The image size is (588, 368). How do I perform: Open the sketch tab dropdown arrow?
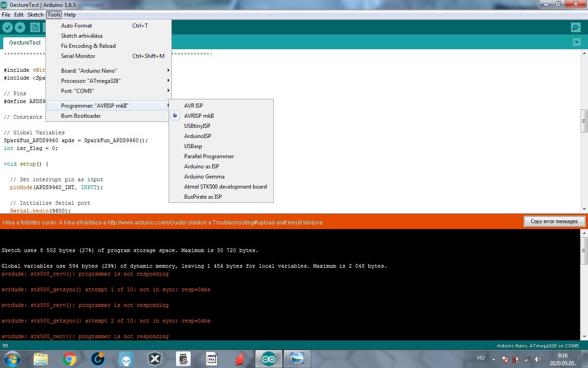(577, 42)
